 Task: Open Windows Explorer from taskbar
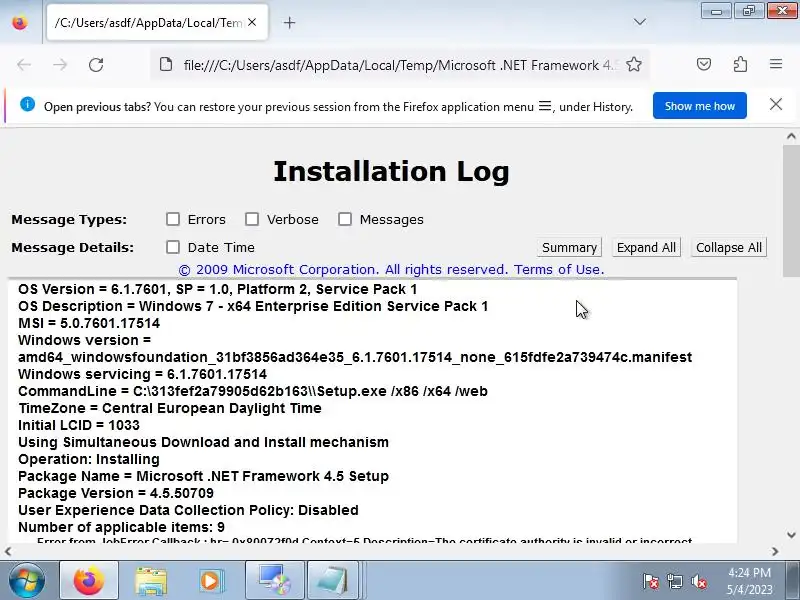click(151, 581)
